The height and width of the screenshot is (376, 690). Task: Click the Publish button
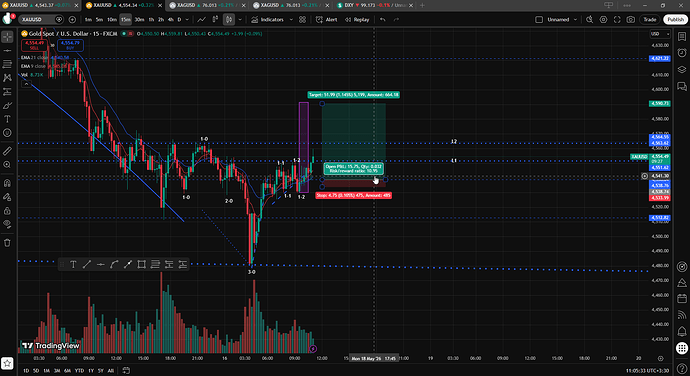point(675,19)
